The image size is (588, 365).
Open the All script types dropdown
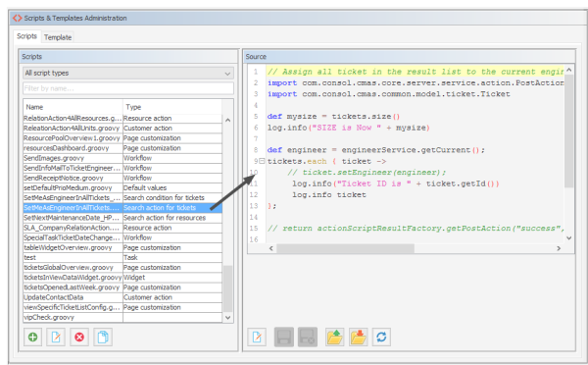127,73
